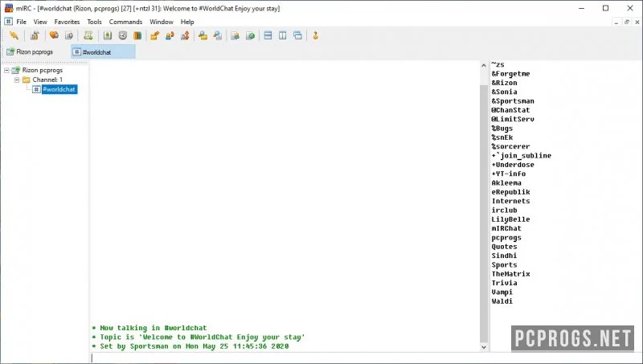Click the chat vertical scrollbar track

(484, 205)
